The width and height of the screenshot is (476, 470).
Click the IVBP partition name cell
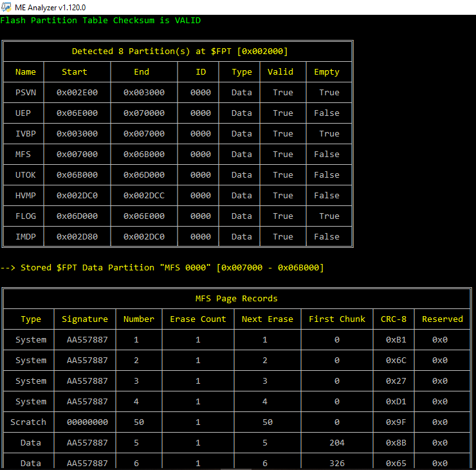(x=26, y=134)
